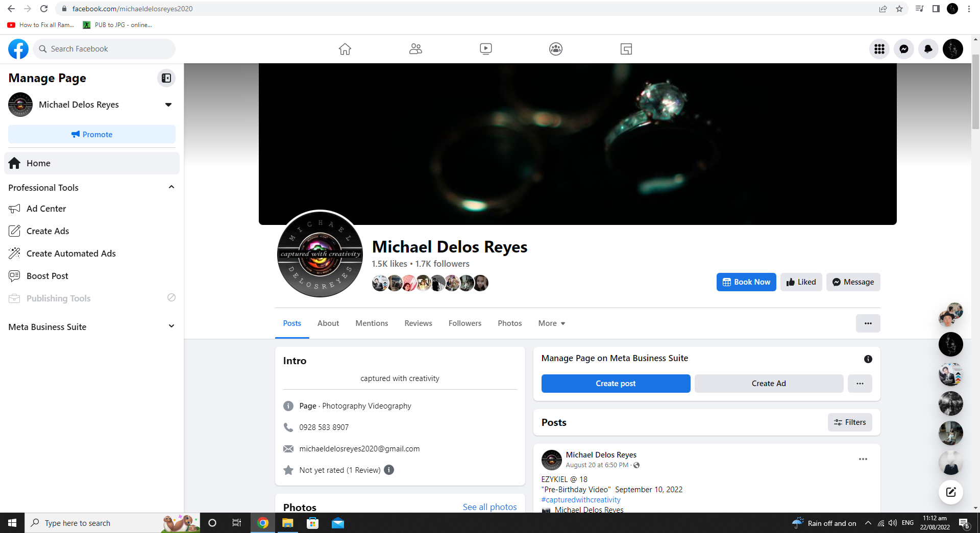The image size is (980, 533).
Task: Click the Boost Post icon
Action: (14, 276)
